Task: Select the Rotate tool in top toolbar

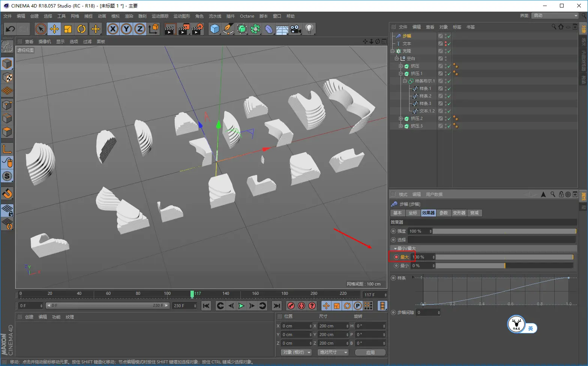Action: point(81,29)
